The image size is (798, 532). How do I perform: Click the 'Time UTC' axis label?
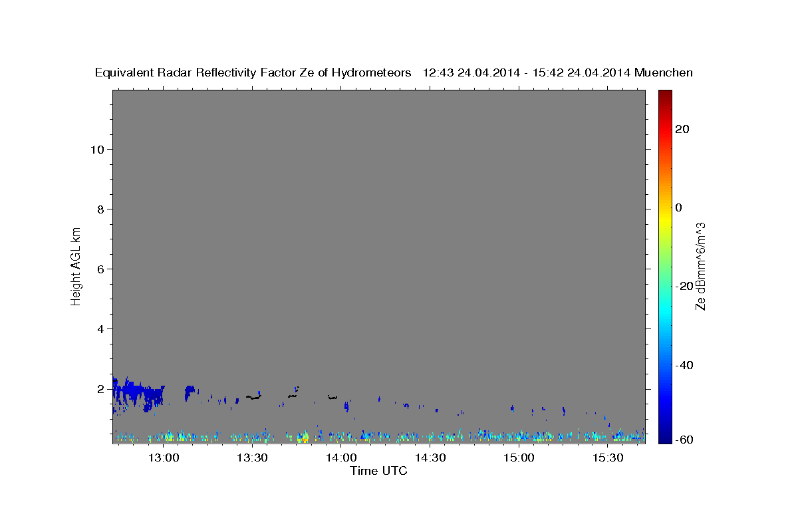(378, 471)
